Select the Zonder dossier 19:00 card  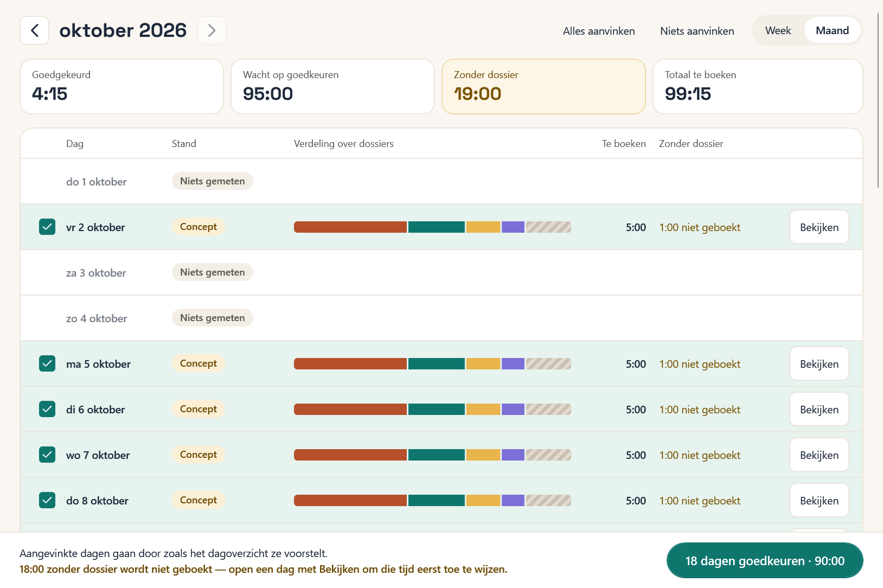click(543, 87)
